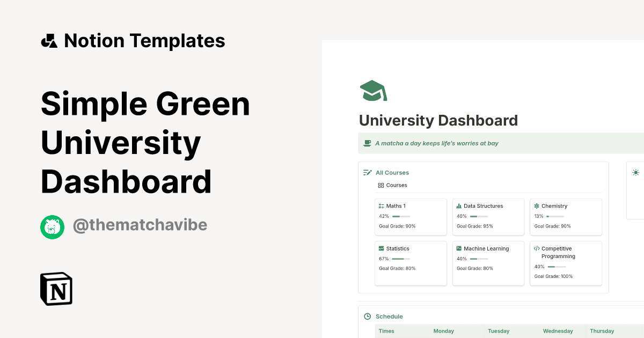Click the sun icon in the side widget
The width and height of the screenshot is (644, 338).
pyautogui.click(x=635, y=172)
